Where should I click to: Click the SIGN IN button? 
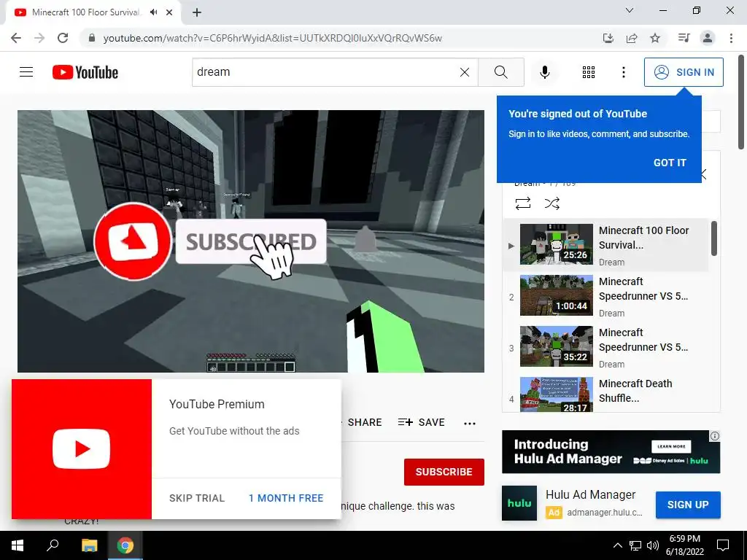click(684, 72)
